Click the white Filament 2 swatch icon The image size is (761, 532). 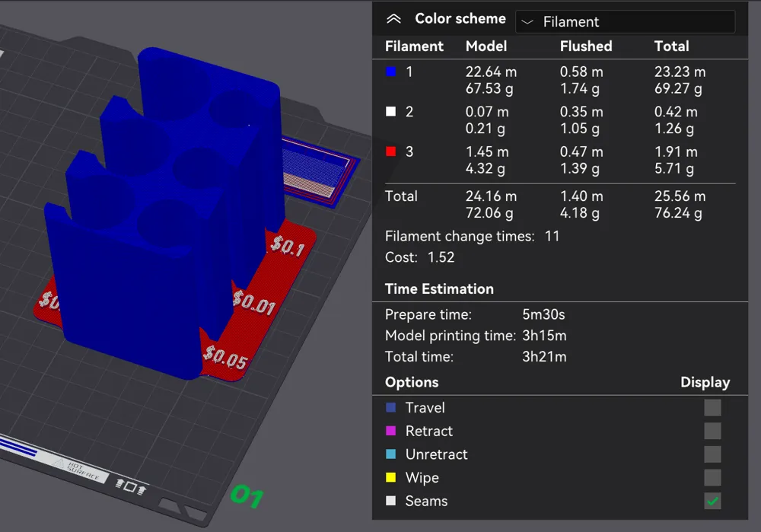(391, 112)
